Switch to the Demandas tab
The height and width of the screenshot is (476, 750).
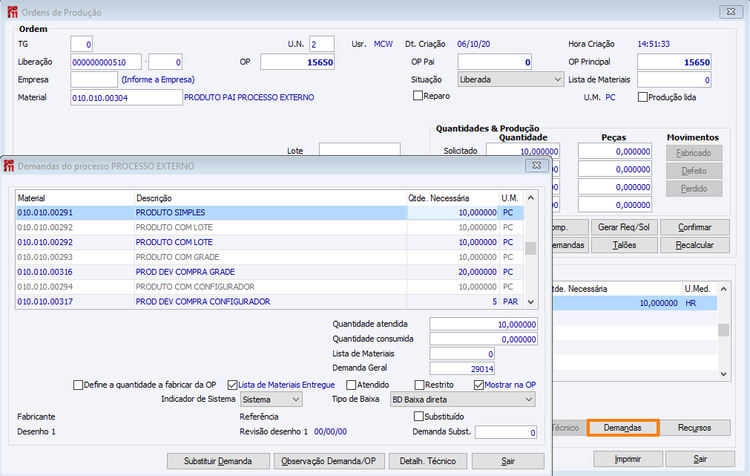tap(622, 427)
